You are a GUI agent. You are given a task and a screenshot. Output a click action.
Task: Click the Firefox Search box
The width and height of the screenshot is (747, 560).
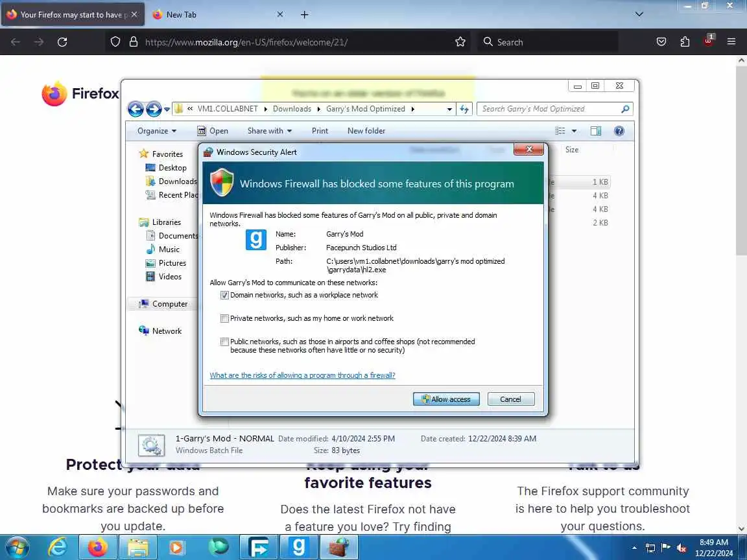tap(548, 42)
